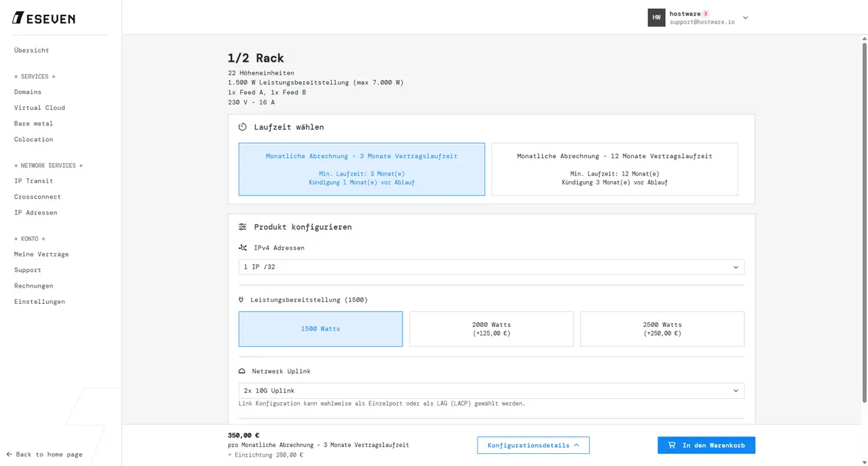Viewport: 868px width, 466px height.
Task: Click the 230 V - 16 A text
Action: [x=251, y=102]
